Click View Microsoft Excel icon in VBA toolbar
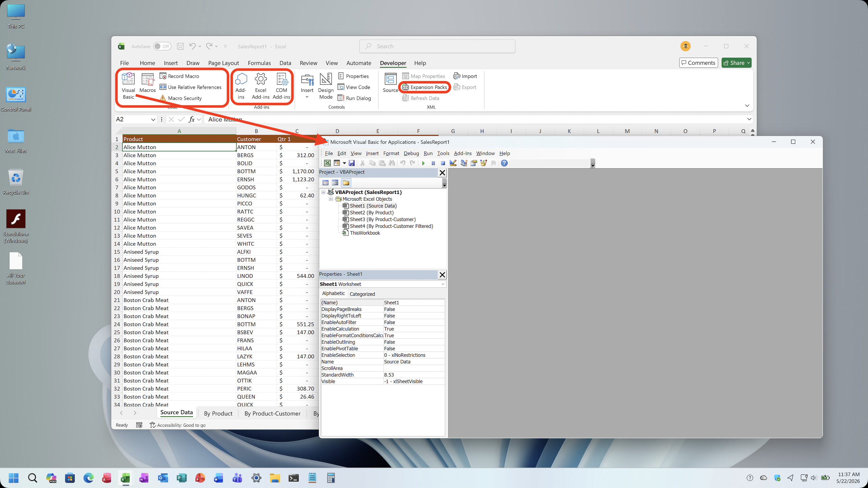This screenshot has height=488, width=868. (x=327, y=163)
